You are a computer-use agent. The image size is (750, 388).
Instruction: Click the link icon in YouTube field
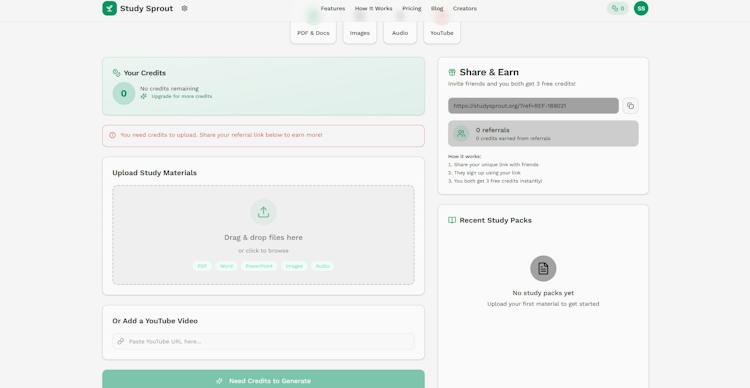tap(121, 341)
